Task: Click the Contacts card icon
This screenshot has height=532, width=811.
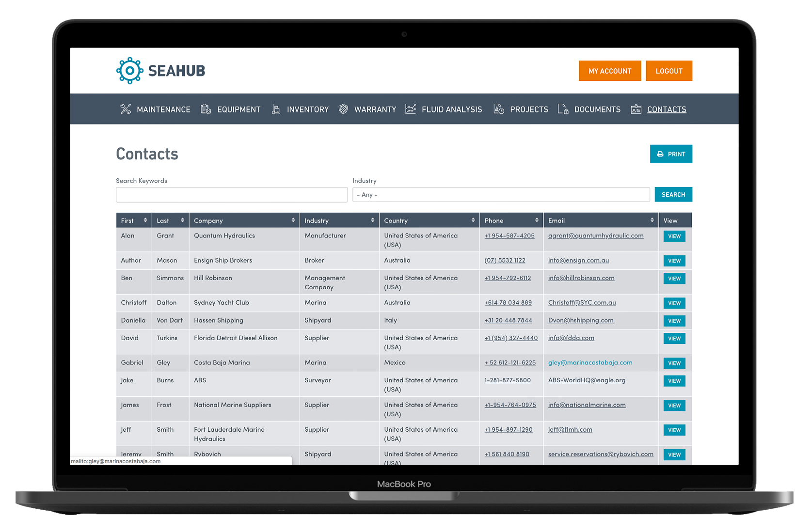Action: click(636, 109)
